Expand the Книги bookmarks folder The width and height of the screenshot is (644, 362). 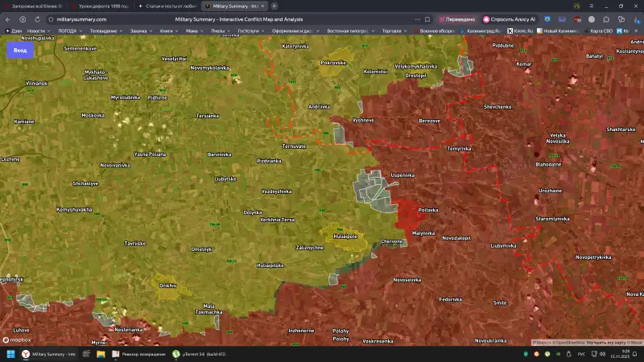(x=167, y=31)
